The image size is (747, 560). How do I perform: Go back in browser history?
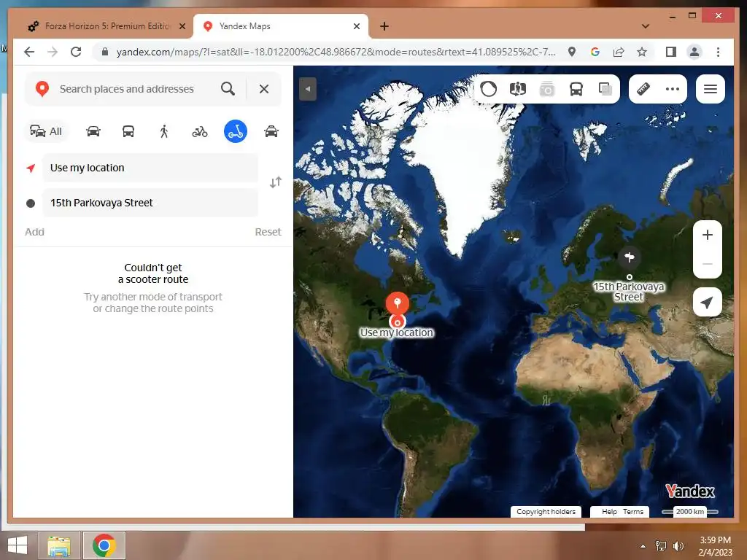tap(29, 52)
